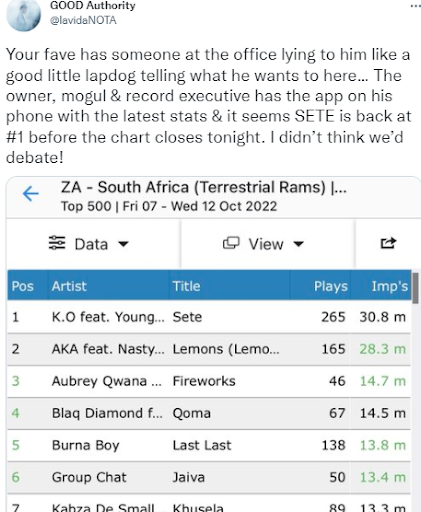This screenshot has width=421, height=512.
Task: Click the View windows icon
Action: pyautogui.click(x=231, y=243)
